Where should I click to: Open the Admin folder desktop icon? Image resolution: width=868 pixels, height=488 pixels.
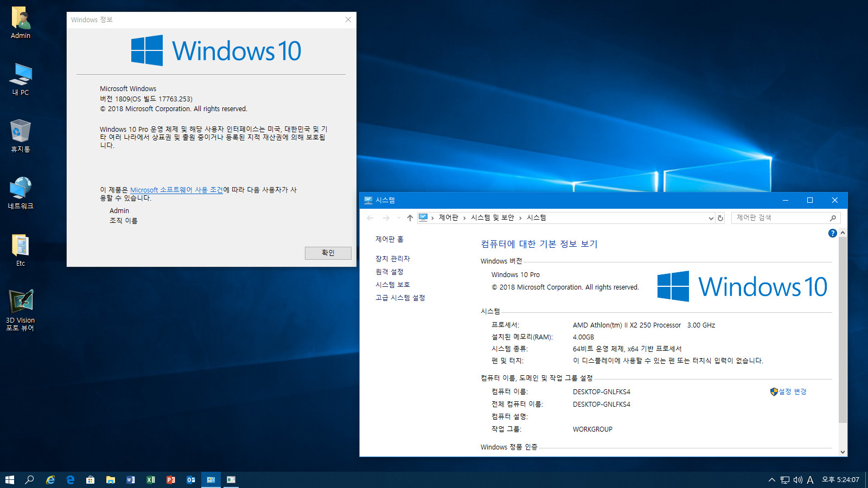(x=21, y=23)
